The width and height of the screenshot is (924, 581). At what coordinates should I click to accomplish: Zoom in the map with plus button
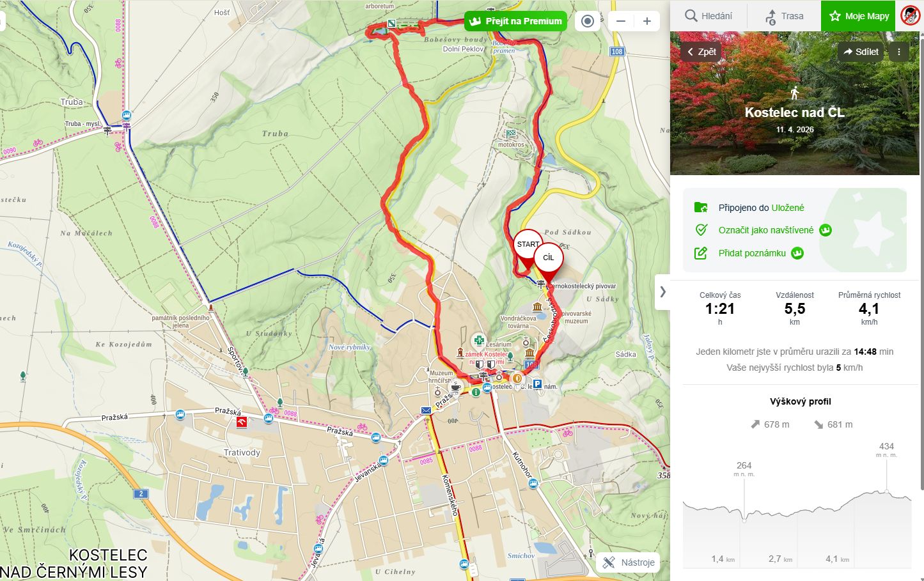[647, 21]
